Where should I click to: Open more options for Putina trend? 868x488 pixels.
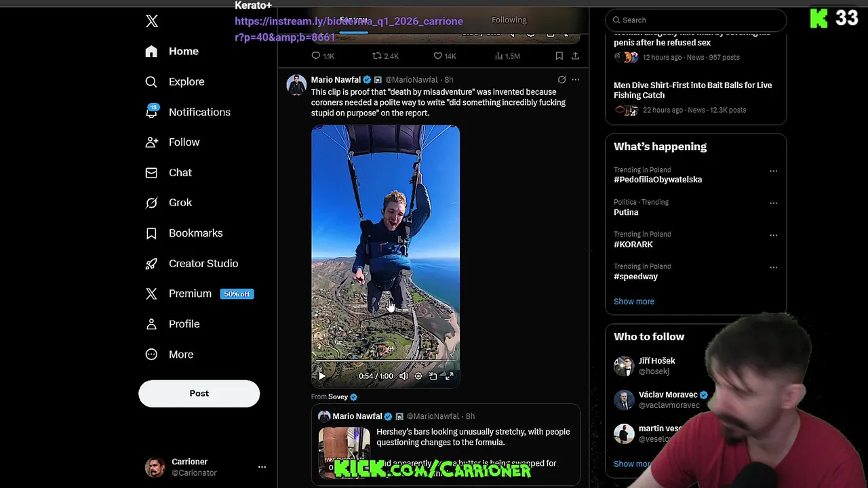[x=773, y=203]
